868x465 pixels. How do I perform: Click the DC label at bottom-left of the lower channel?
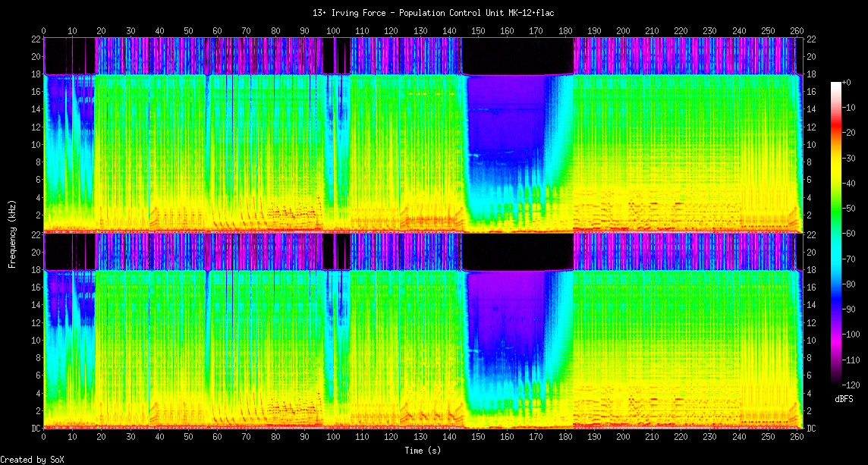36,428
